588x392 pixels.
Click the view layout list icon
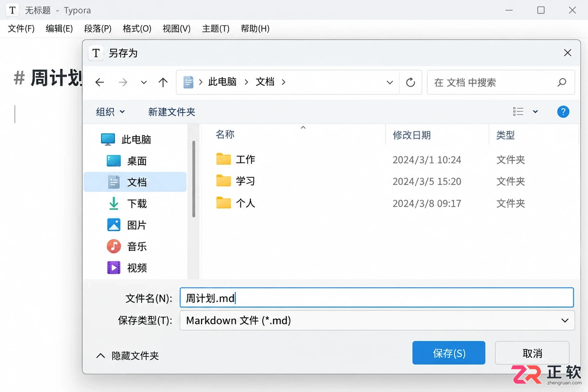pos(518,111)
